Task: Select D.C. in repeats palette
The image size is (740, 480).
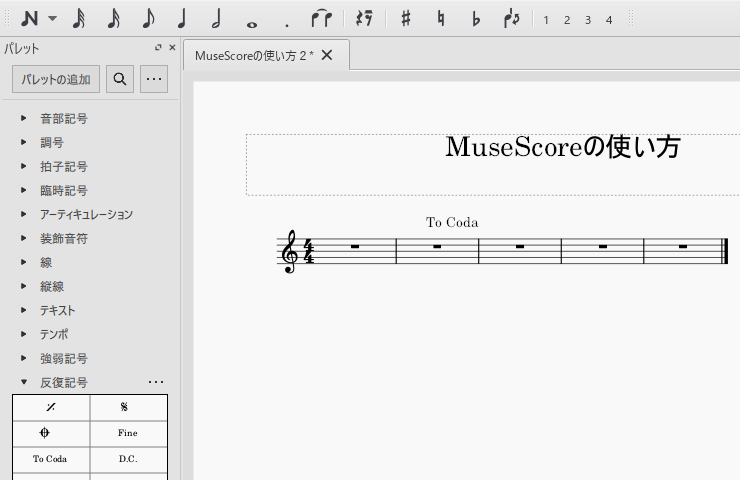Action: click(129, 459)
